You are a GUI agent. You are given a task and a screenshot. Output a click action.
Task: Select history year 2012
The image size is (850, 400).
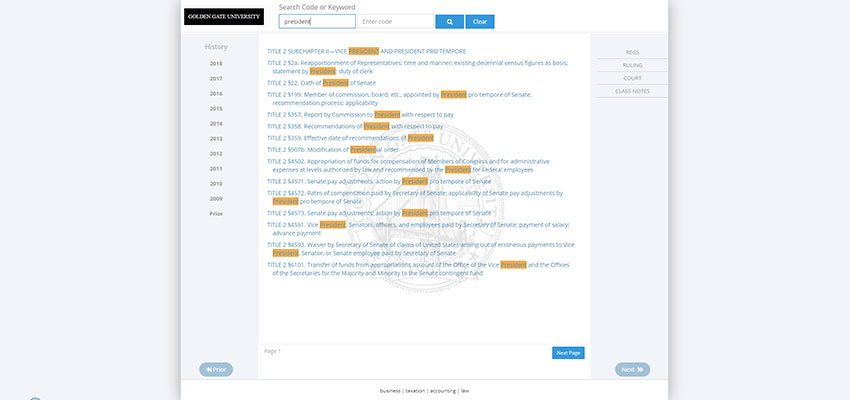(216, 153)
